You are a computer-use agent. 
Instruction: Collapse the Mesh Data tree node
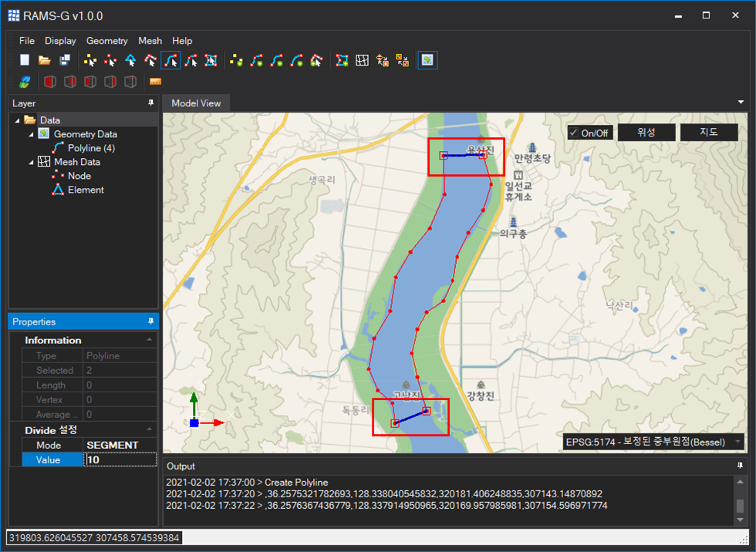31,162
